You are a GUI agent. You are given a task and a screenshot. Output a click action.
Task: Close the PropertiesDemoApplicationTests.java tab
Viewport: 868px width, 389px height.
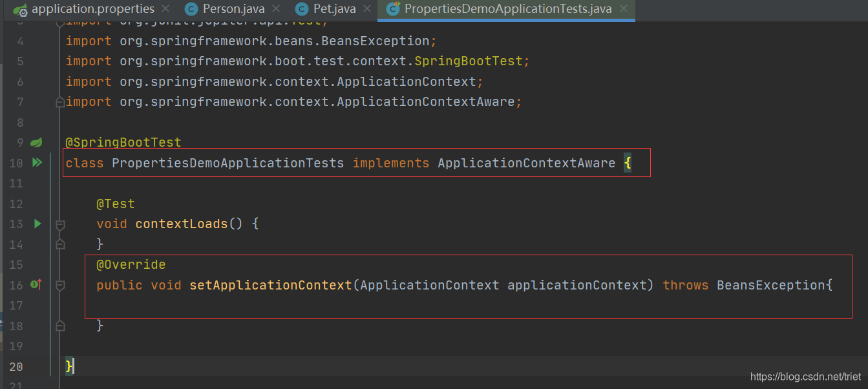(624, 9)
